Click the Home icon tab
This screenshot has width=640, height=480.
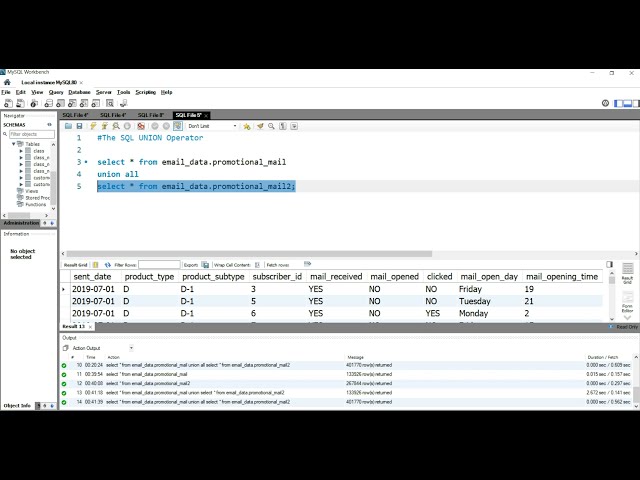[x=7, y=82]
